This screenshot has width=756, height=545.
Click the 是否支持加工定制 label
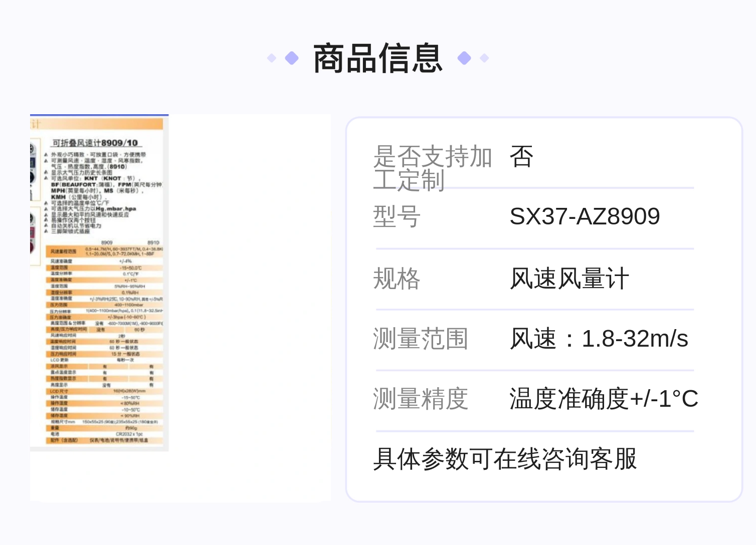pos(432,168)
